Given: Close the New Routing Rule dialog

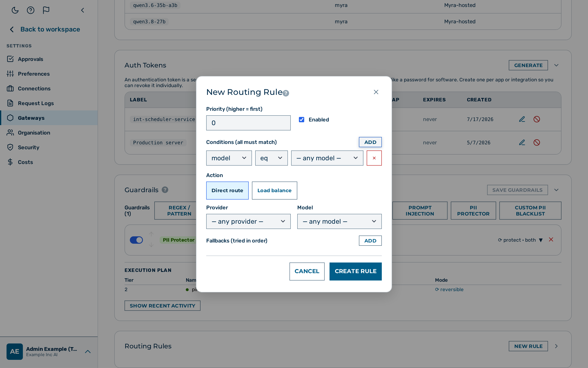Looking at the screenshot, I should pos(376,92).
